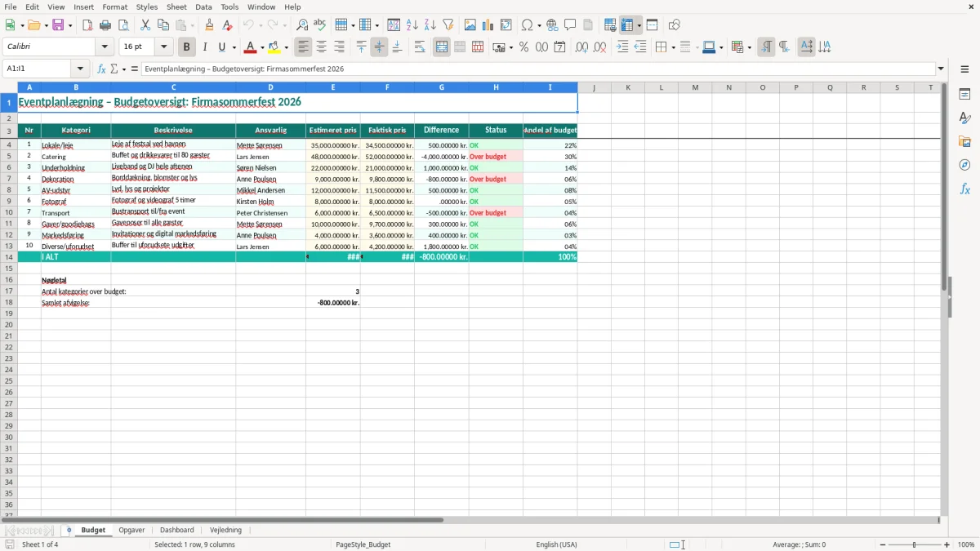This screenshot has width=980, height=551.
Task: Open the Data menu
Action: pyautogui.click(x=203, y=7)
